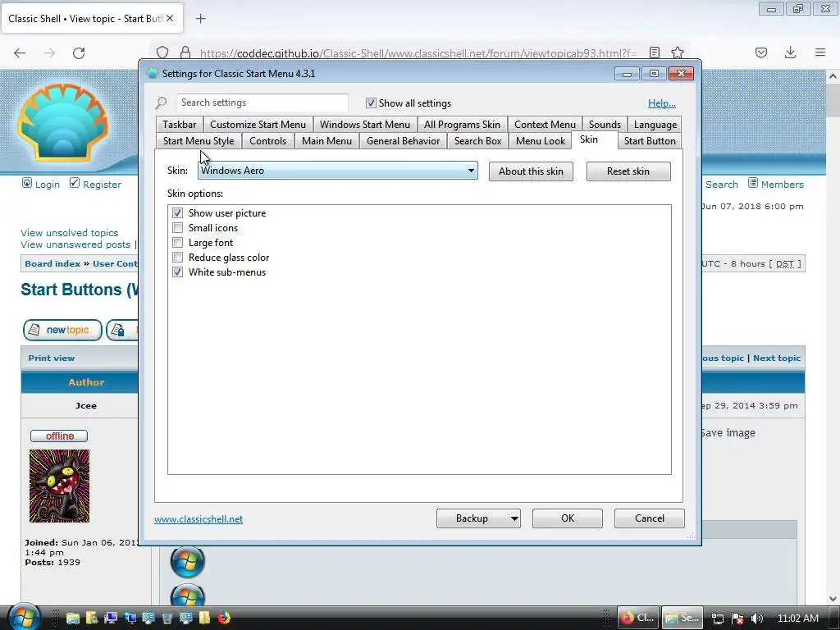840x630 pixels.
Task: Open the Customize Start Menu tab
Action: tap(258, 125)
